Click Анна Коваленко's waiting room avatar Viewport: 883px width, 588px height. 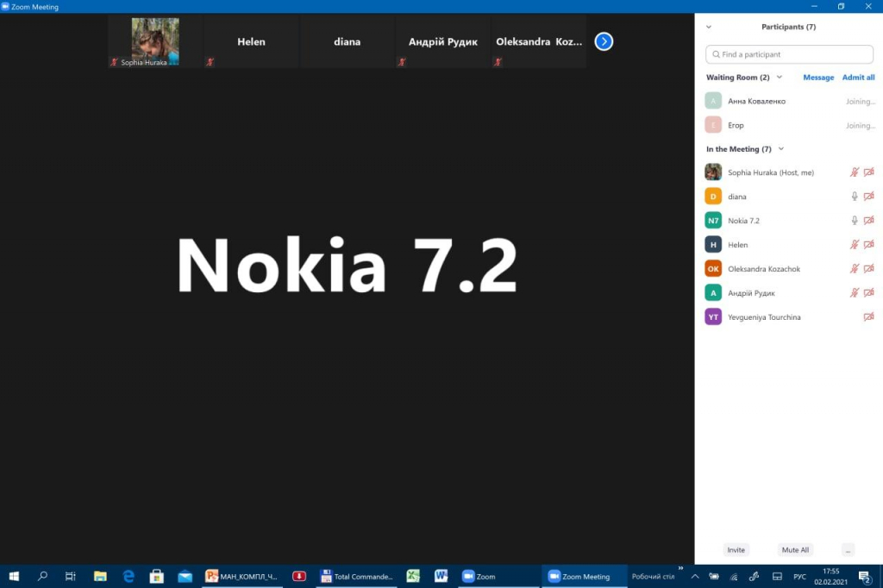713,101
